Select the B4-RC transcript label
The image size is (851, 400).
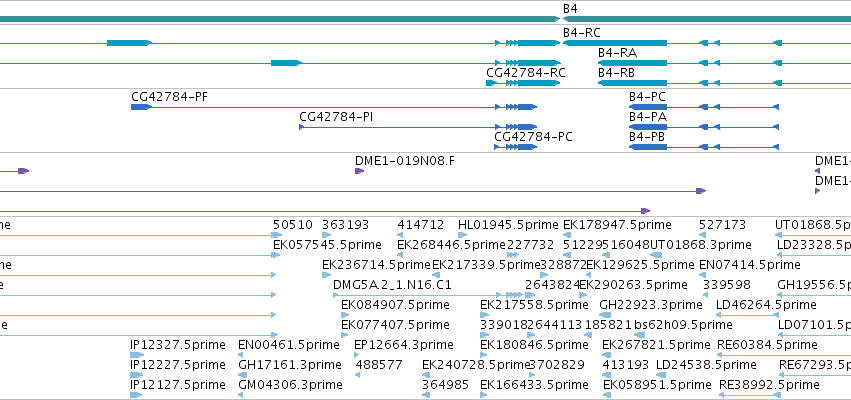point(581,33)
